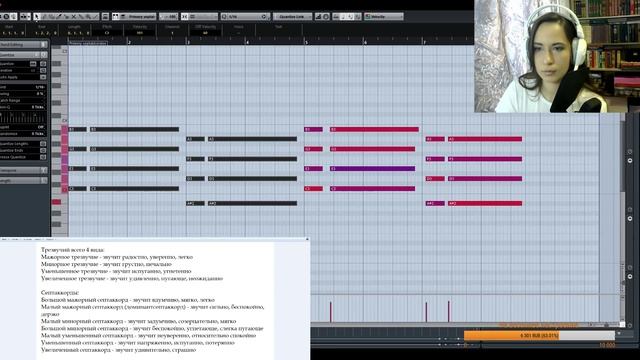Image resolution: width=640 pixels, height=360 pixels.
Task: Click the Quantize apply button icon
Action: click(x=43, y=64)
